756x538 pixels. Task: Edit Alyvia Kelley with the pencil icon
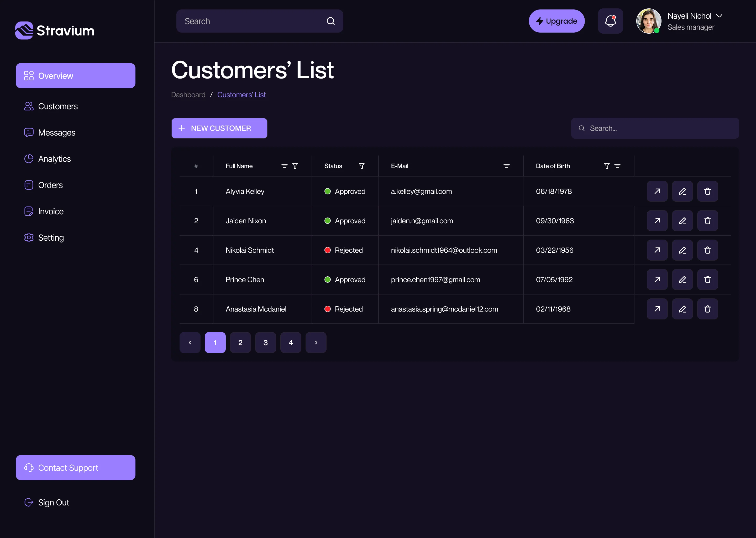coord(682,191)
